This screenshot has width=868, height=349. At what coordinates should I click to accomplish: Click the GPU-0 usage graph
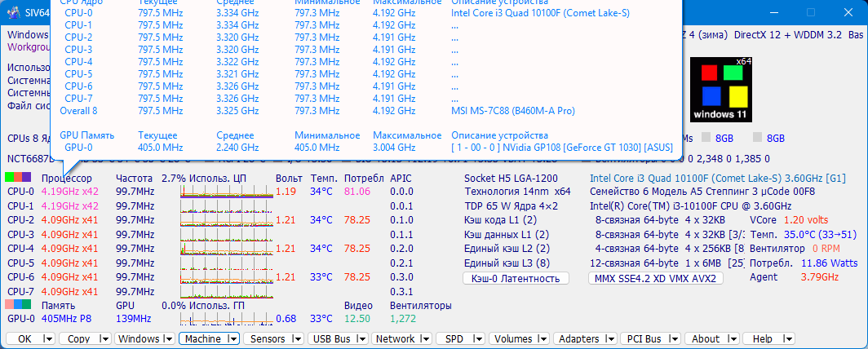pos(226,318)
